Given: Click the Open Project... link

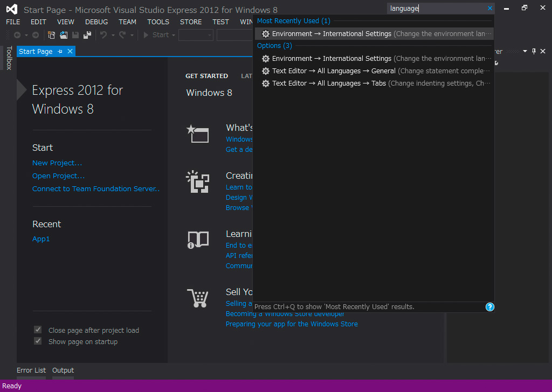Looking at the screenshot, I should coord(58,176).
